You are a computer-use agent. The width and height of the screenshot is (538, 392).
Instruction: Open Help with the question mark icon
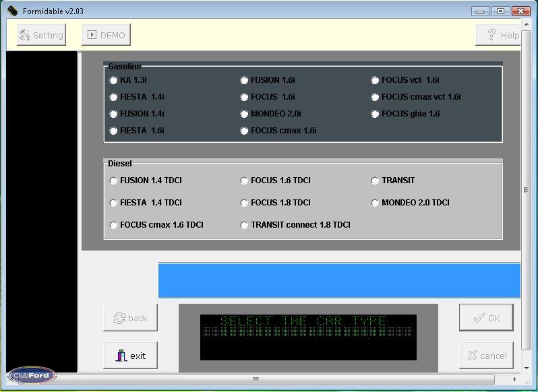[499, 35]
